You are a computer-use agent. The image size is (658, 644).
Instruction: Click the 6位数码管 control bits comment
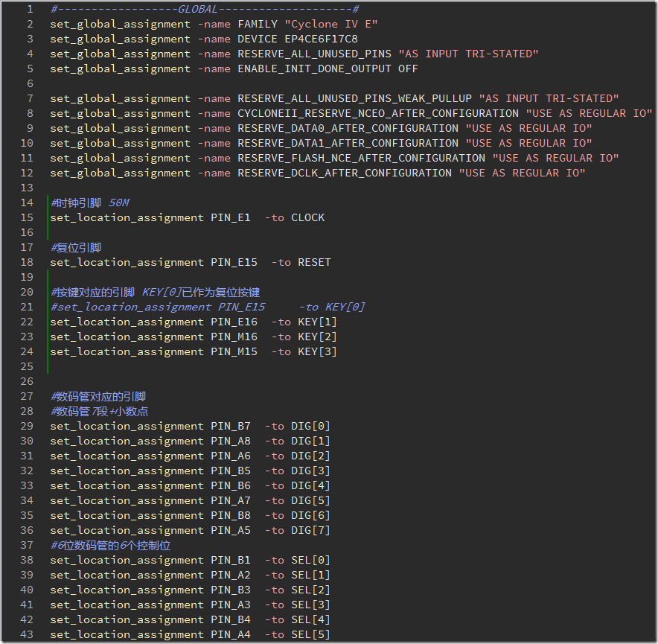click(x=110, y=546)
